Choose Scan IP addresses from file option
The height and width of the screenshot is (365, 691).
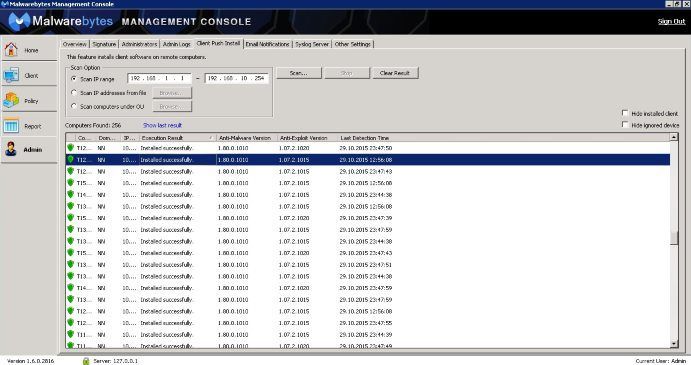[x=74, y=93]
